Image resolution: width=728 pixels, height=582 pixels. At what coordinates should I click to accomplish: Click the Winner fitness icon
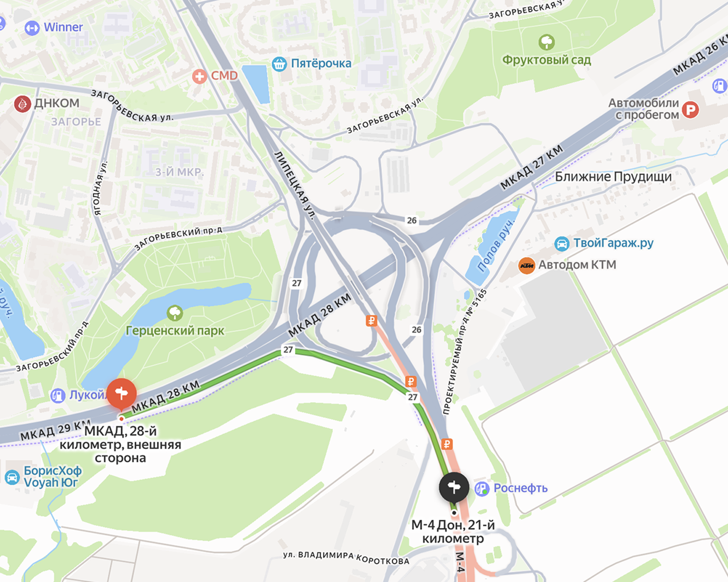(32, 28)
